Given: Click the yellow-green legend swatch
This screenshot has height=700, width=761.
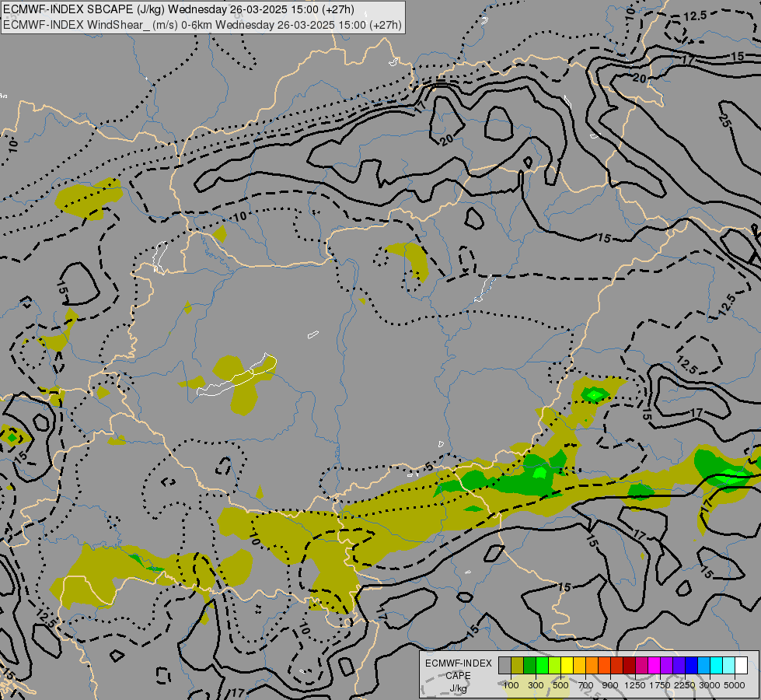Looking at the screenshot, I should pyautogui.click(x=554, y=665).
